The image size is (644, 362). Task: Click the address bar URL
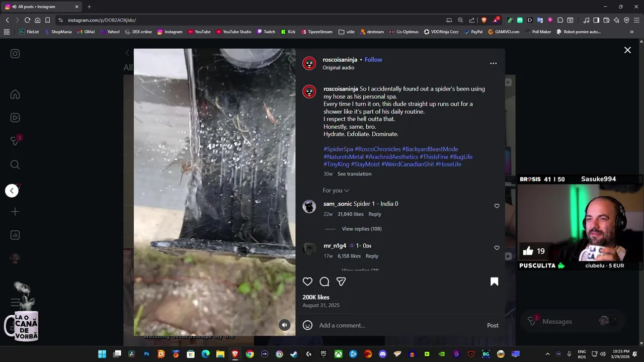102,20
